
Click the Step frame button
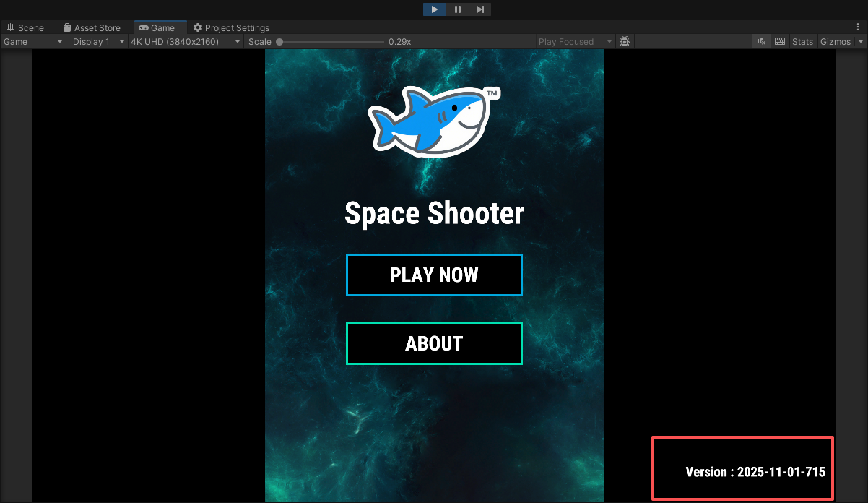(480, 9)
